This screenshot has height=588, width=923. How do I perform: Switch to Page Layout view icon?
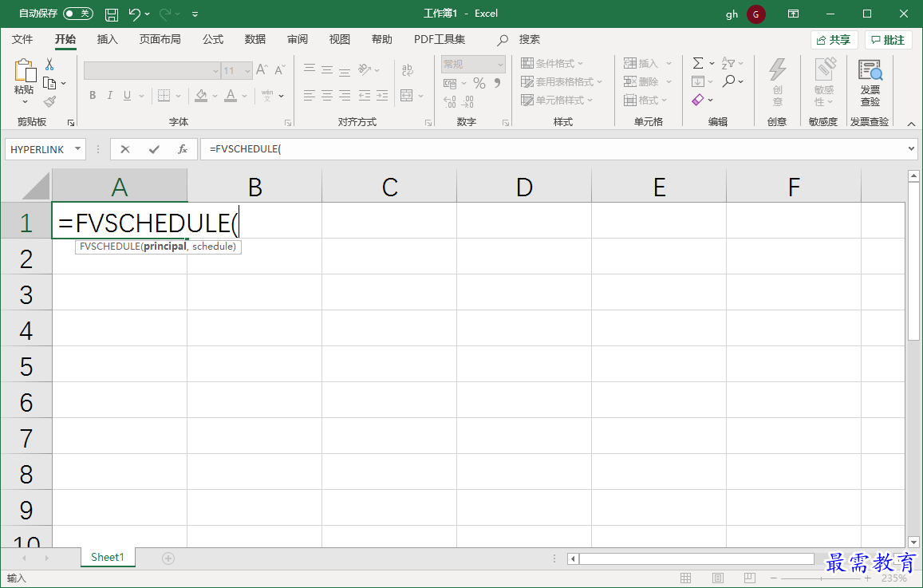click(717, 578)
